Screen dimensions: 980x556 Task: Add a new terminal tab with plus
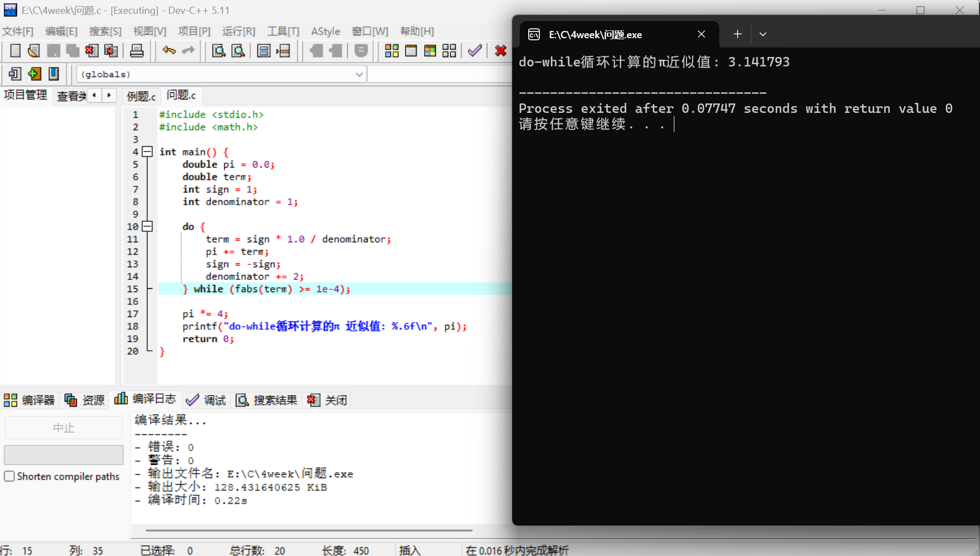[737, 34]
